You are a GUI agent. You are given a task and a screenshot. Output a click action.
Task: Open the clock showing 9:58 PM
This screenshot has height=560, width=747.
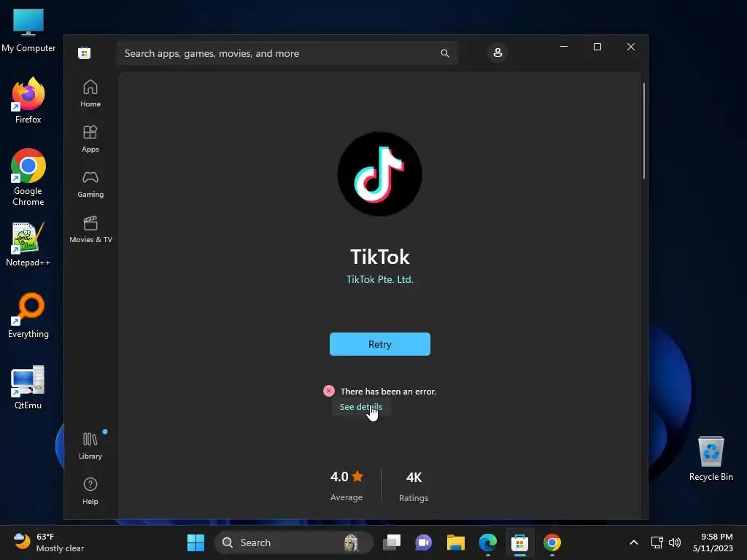[713, 542]
